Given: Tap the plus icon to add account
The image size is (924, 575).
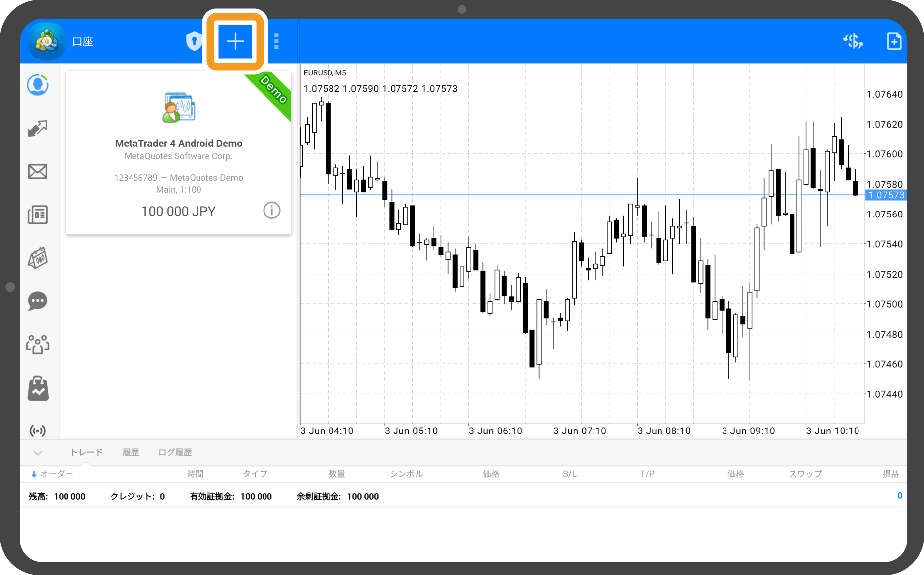Looking at the screenshot, I should (x=235, y=41).
